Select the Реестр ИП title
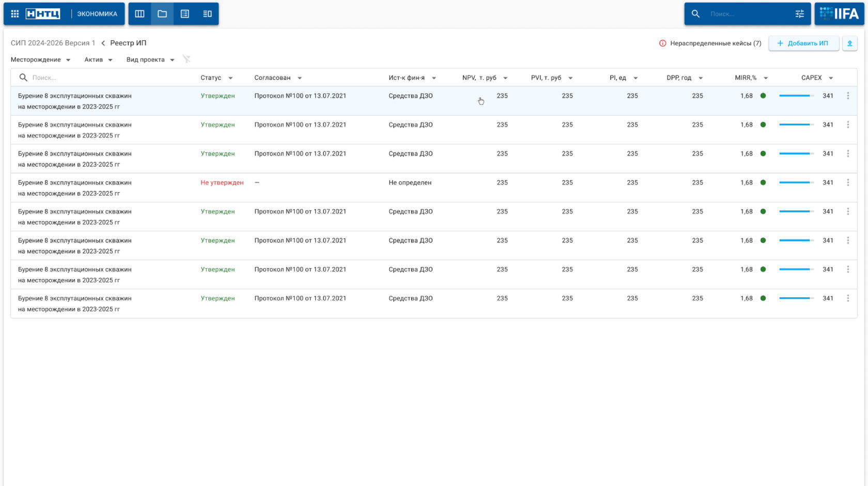Screen dimensions: 868x486 128,43
